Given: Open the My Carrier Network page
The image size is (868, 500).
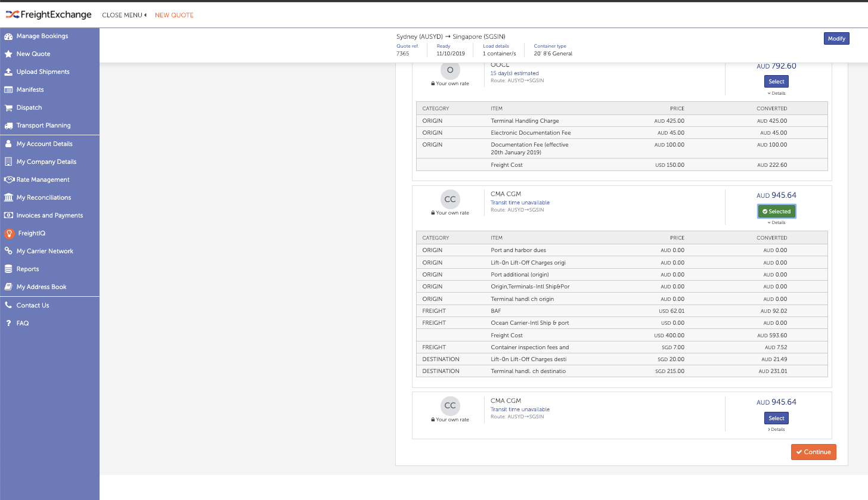Looking at the screenshot, I should coord(45,251).
